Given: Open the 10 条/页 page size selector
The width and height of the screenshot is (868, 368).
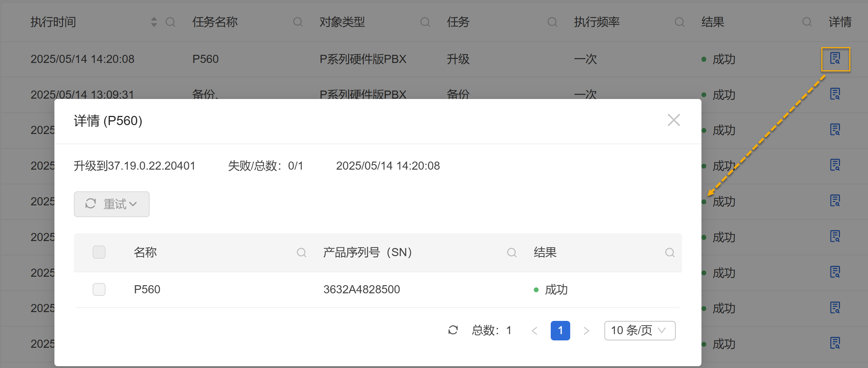Looking at the screenshot, I should click(x=639, y=330).
